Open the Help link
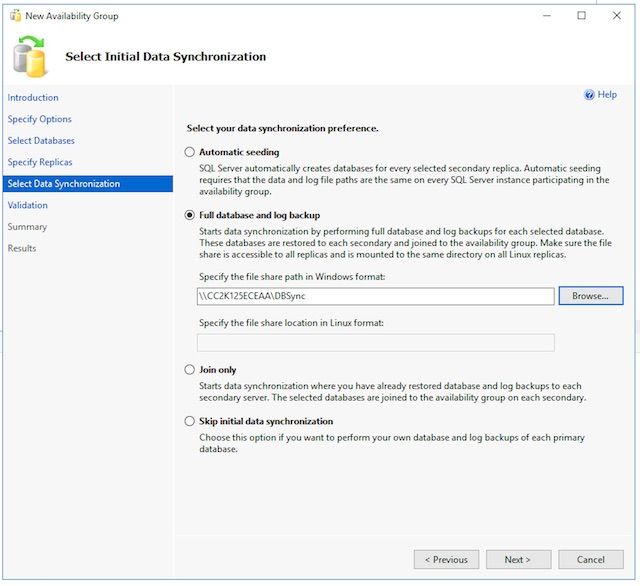The height and width of the screenshot is (586, 640). (607, 95)
